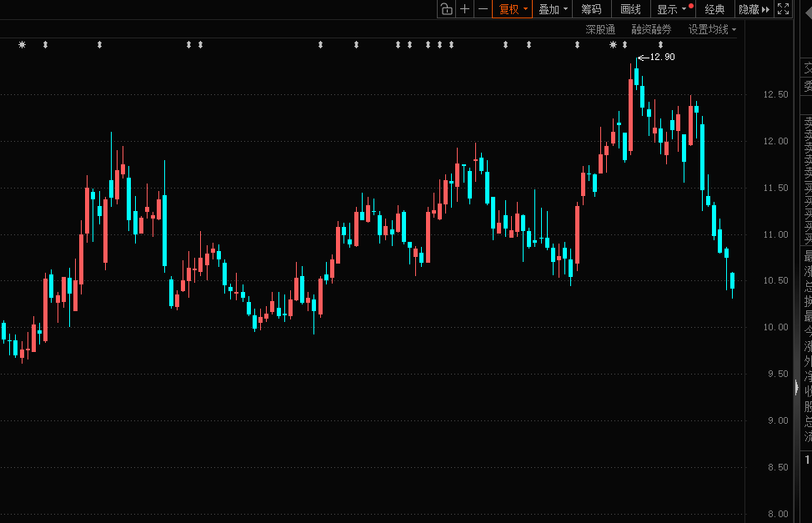Click the 深股通 tag link
The image size is (812, 523).
click(x=599, y=29)
